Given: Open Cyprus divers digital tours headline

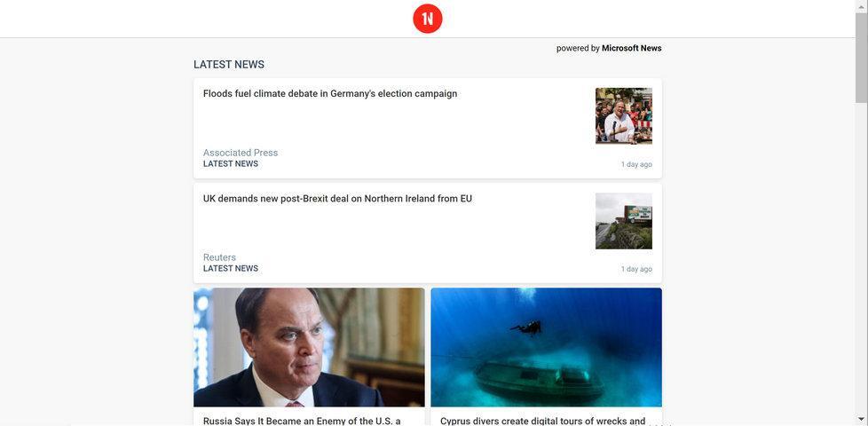Looking at the screenshot, I should [542, 421].
